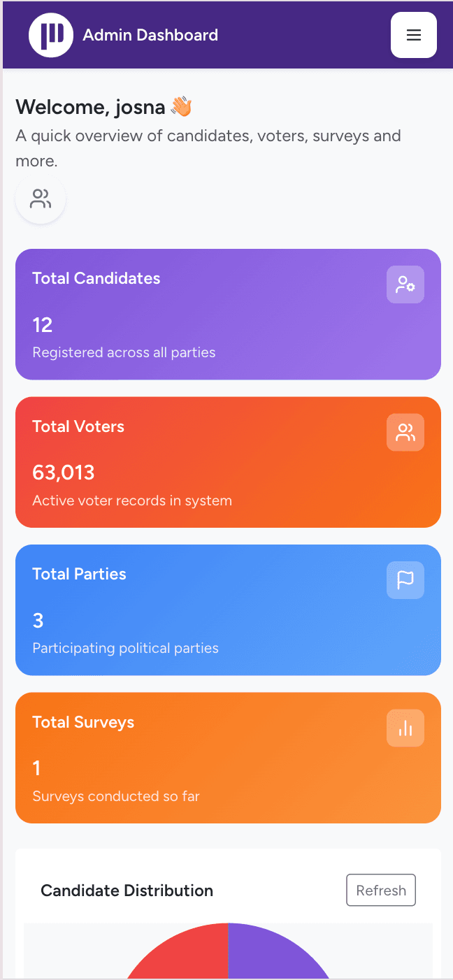Click the waving hand emoji in welcome
The image size is (453, 980).
[x=181, y=107]
